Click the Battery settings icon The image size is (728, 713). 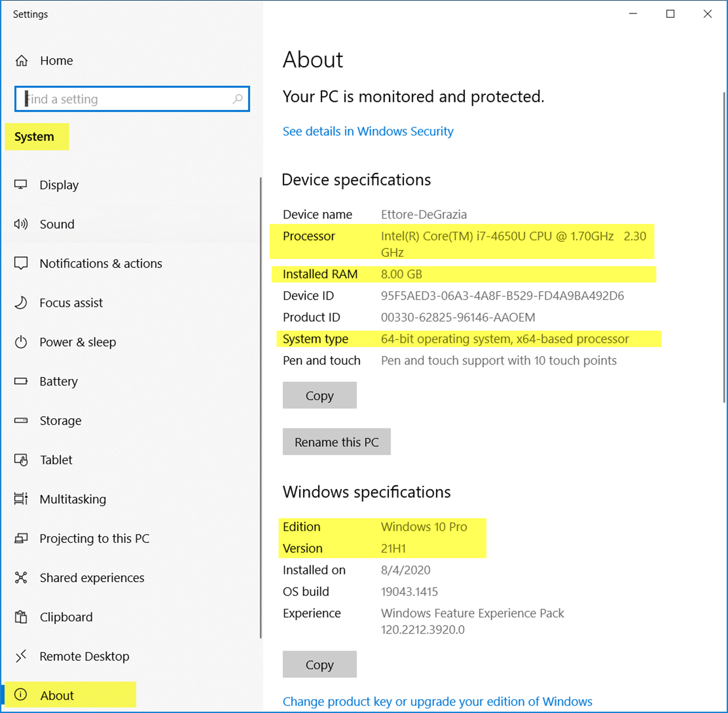21,381
